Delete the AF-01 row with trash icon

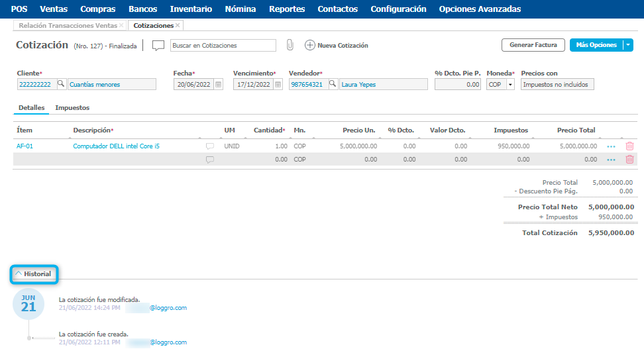(629, 146)
